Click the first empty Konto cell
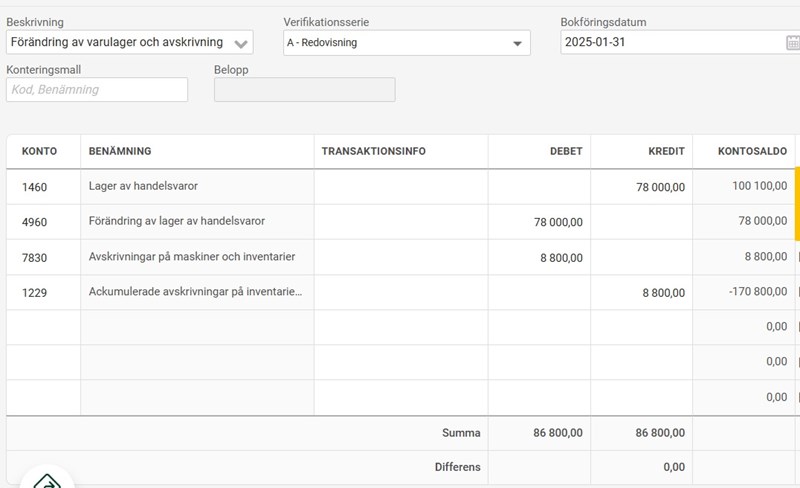The image size is (800, 488). tap(43, 327)
